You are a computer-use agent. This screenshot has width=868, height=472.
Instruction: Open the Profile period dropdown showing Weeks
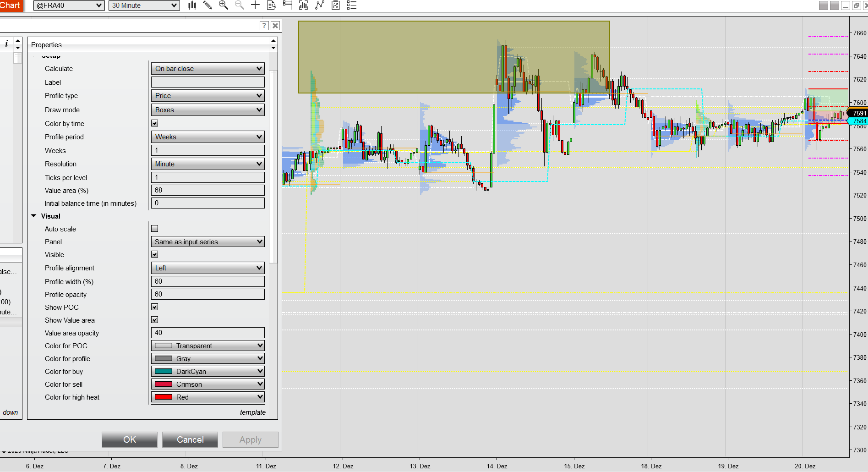coord(208,137)
